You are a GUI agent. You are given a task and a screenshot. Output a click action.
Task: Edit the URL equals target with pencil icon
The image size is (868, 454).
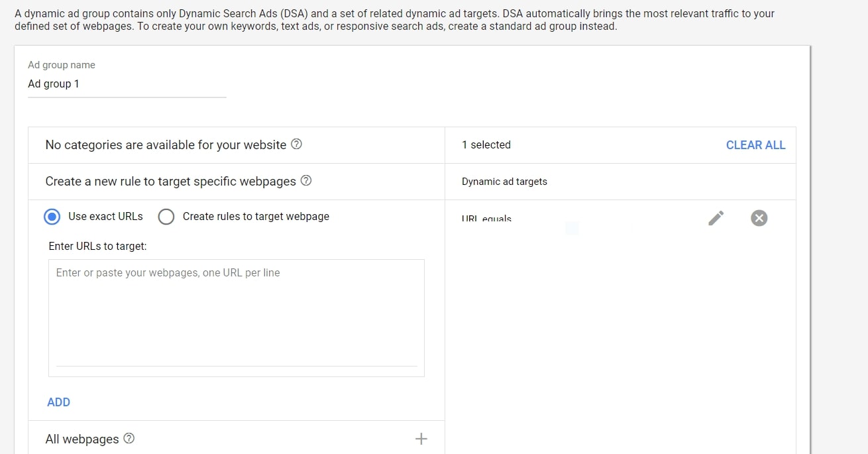[716, 218]
